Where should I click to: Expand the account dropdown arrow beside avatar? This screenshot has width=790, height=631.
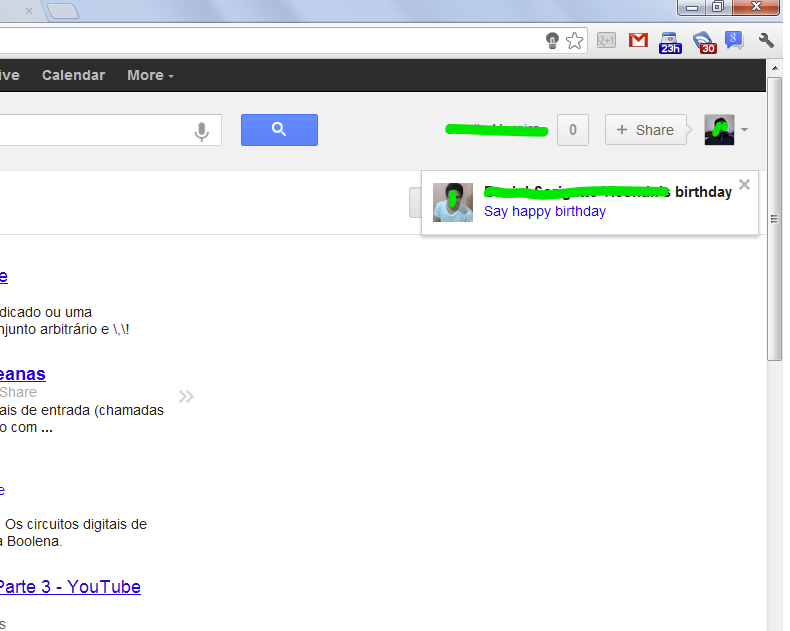745,130
